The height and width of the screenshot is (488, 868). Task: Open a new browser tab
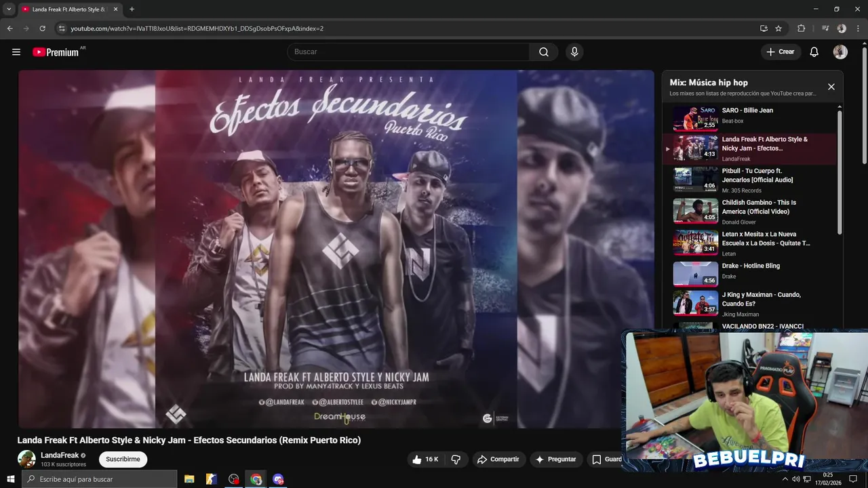click(132, 9)
